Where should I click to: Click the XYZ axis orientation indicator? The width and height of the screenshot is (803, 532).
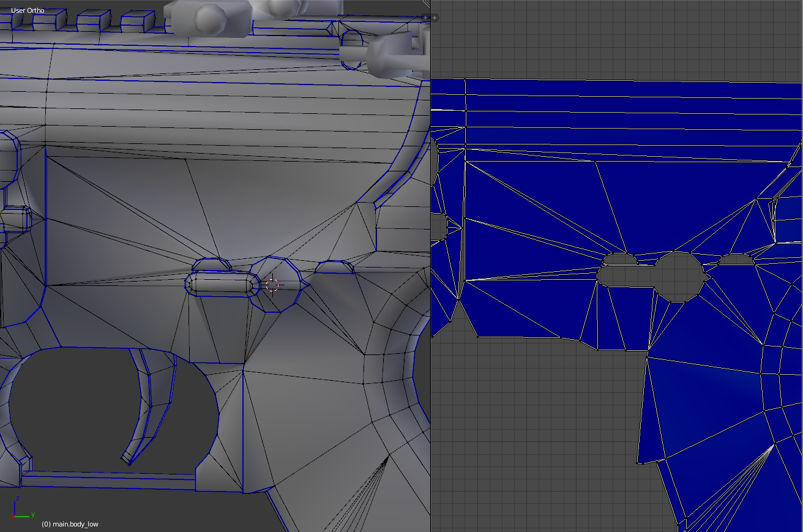click(23, 508)
